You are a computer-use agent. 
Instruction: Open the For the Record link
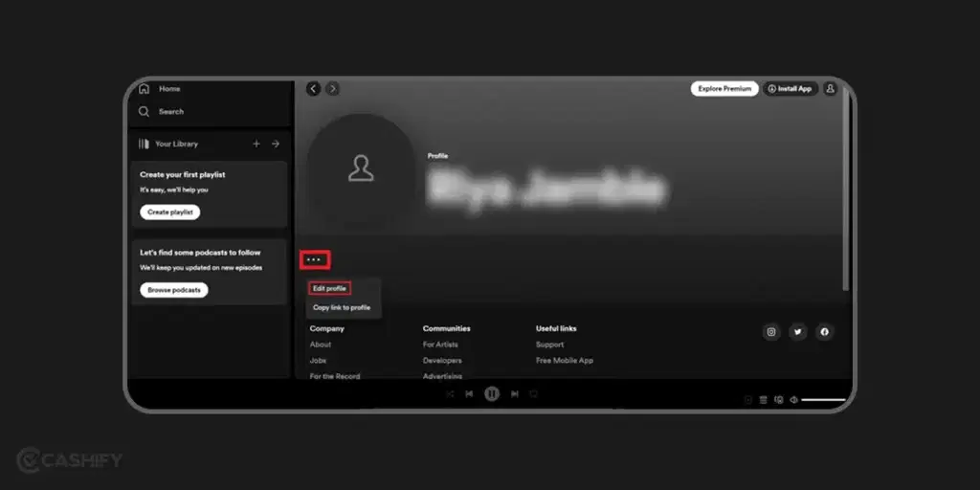coord(335,376)
